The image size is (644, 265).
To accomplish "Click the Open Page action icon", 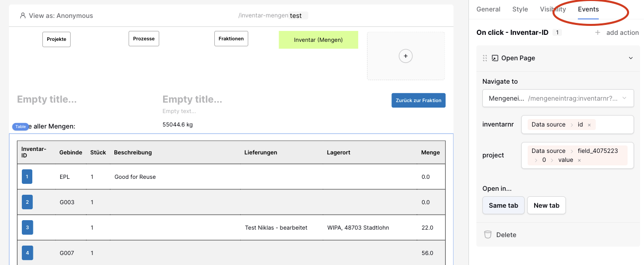I will (495, 58).
